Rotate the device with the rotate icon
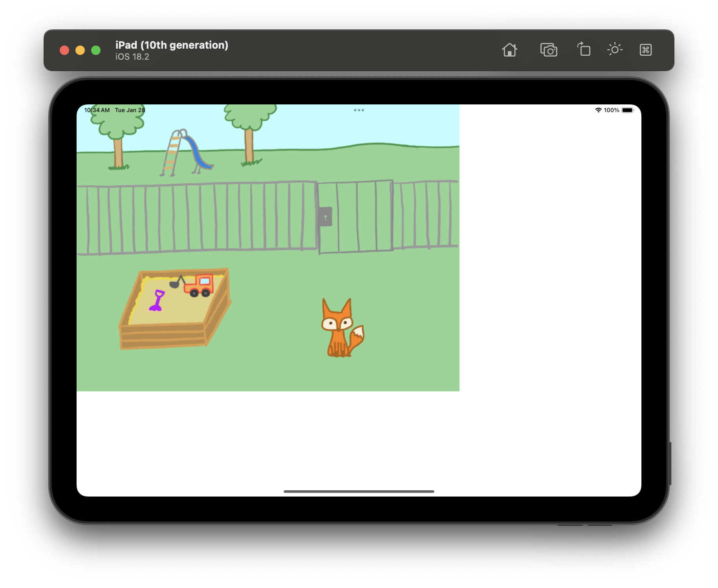The width and height of the screenshot is (718, 588). 584,49
